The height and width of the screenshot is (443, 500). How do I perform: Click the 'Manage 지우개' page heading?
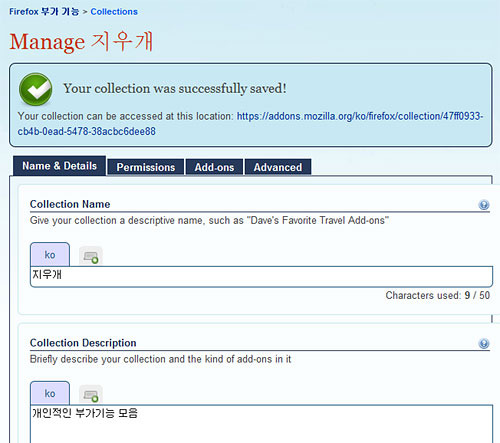click(x=81, y=42)
